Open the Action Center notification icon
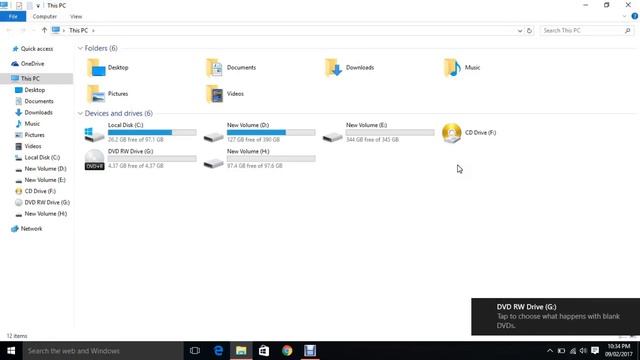This screenshot has height=360, width=640. coord(595,351)
